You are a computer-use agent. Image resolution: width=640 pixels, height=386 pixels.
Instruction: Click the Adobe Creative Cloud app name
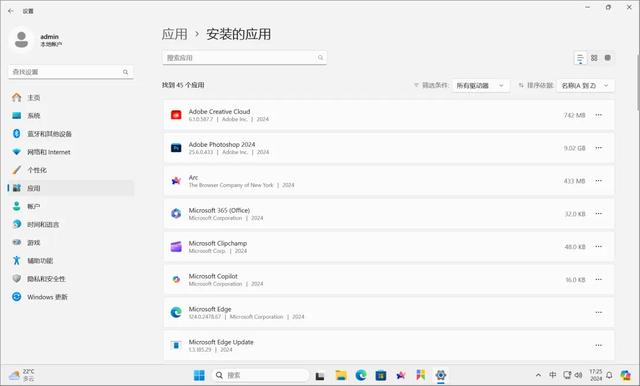[x=219, y=111]
